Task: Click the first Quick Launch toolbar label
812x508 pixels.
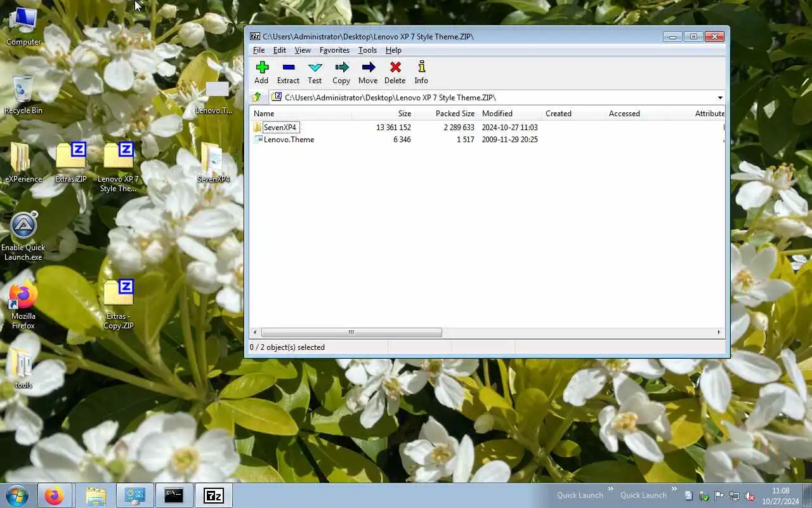Action: (580, 495)
